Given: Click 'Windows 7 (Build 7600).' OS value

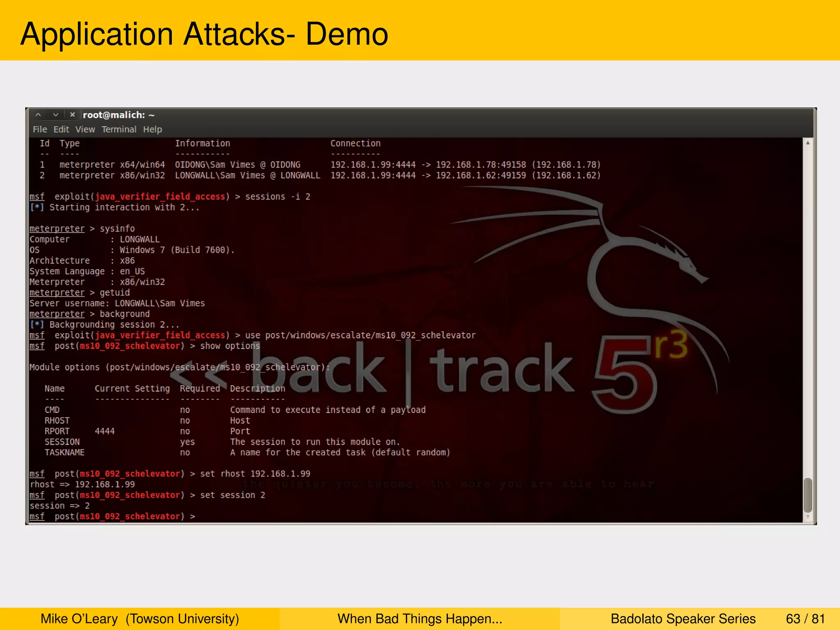Looking at the screenshot, I should pos(177,250).
